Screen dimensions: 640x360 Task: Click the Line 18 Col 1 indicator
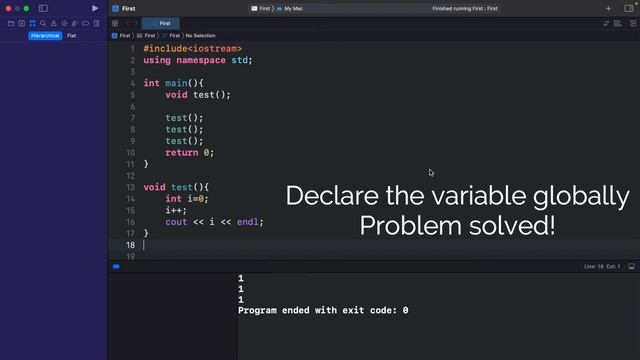602,267
